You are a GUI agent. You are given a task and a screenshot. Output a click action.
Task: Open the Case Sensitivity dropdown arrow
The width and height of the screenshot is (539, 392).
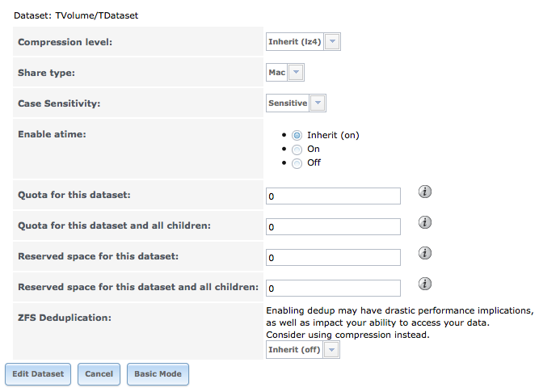[x=318, y=103]
